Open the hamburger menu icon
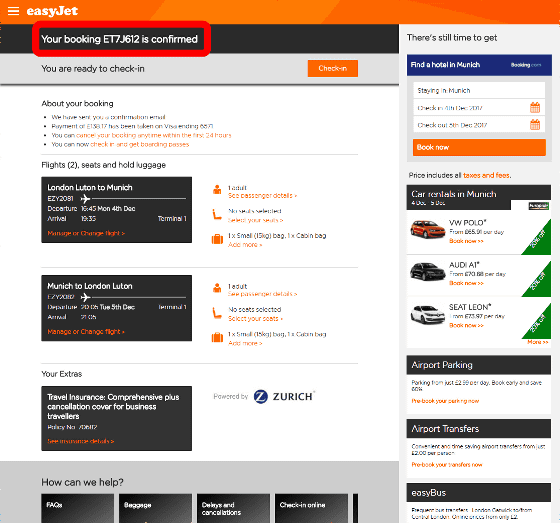Viewport: 560px width, 523px height. [x=13, y=11]
